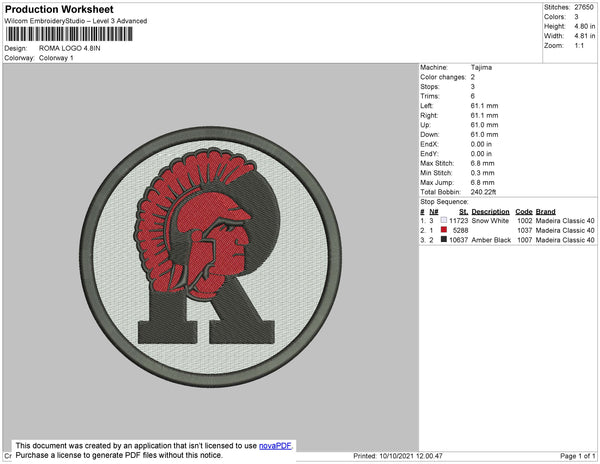Click the barcode under the worksheet title
This screenshot has width=600, height=464.
tap(69, 34)
